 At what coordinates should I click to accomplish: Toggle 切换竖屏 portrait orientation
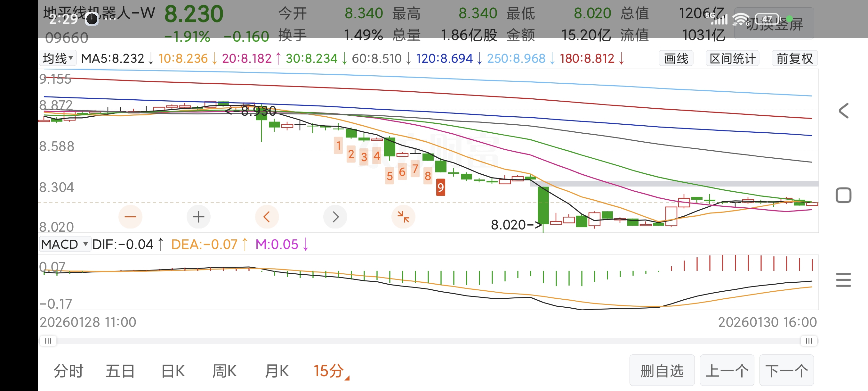[x=774, y=24]
